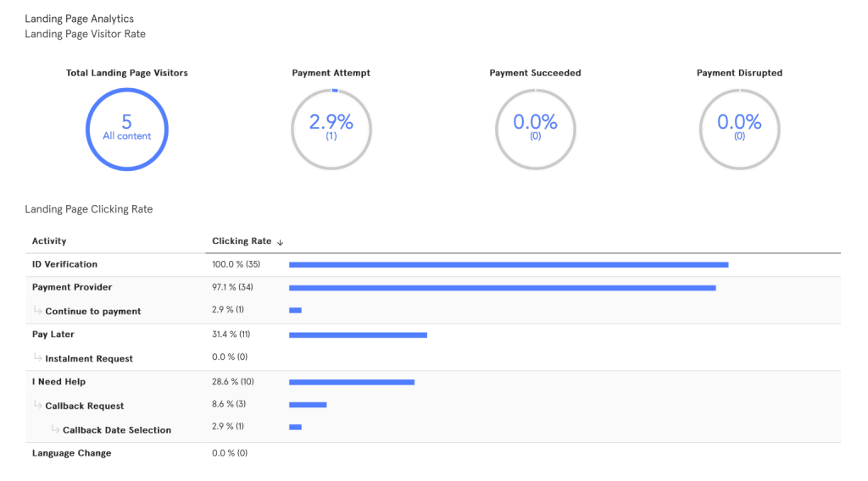
Task: Select the Total Landing Page Visitors circle
Action: coord(127,130)
